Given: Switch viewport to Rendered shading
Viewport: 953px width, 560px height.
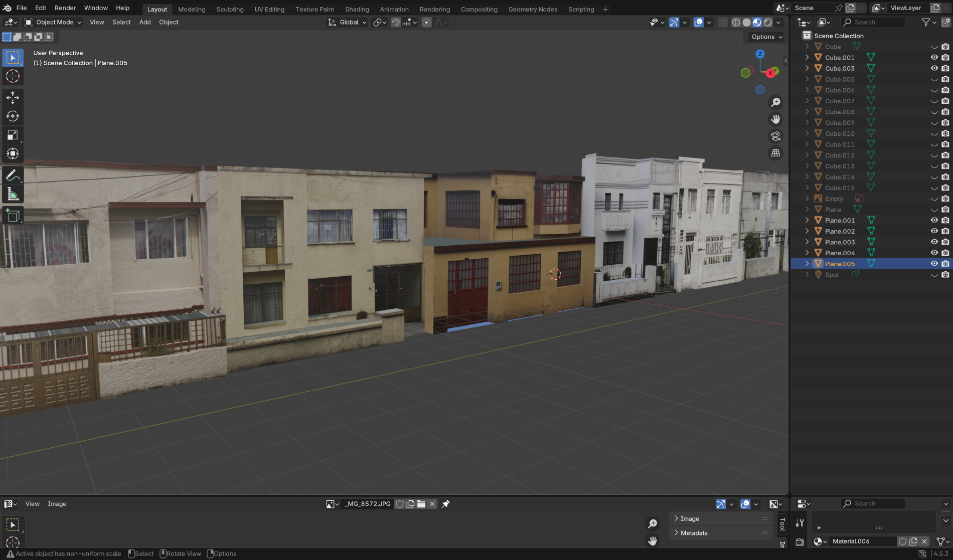Looking at the screenshot, I should pos(767,22).
